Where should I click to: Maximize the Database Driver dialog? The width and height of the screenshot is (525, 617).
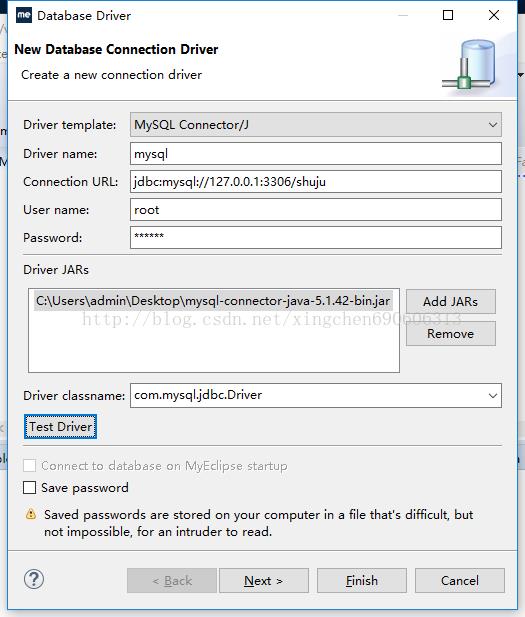[448, 15]
